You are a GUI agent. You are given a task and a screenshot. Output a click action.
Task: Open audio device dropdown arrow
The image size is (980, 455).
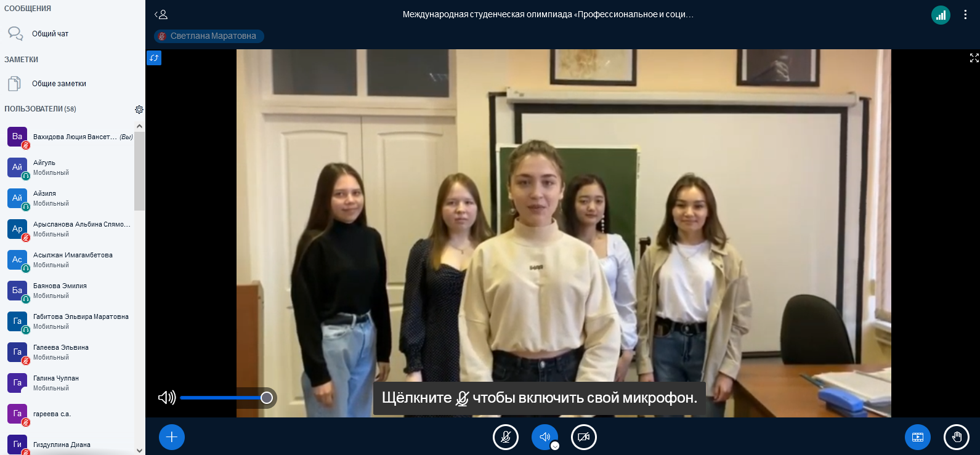[x=555, y=446]
